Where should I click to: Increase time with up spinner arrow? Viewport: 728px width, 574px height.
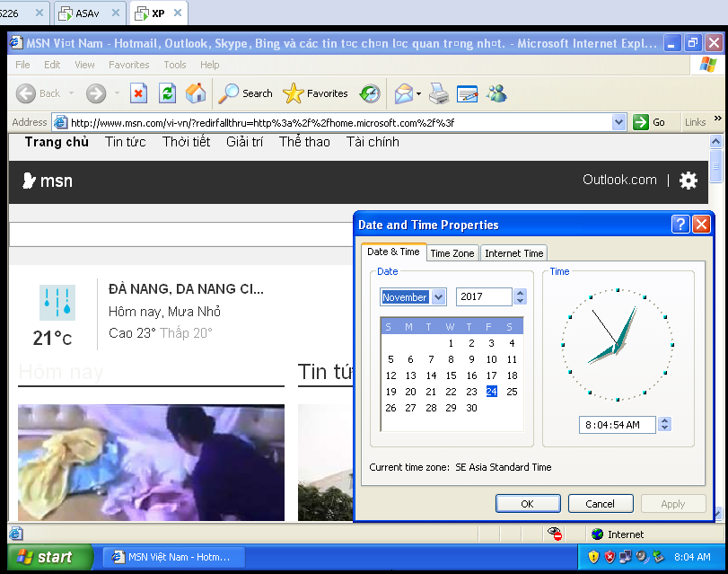coord(665,420)
